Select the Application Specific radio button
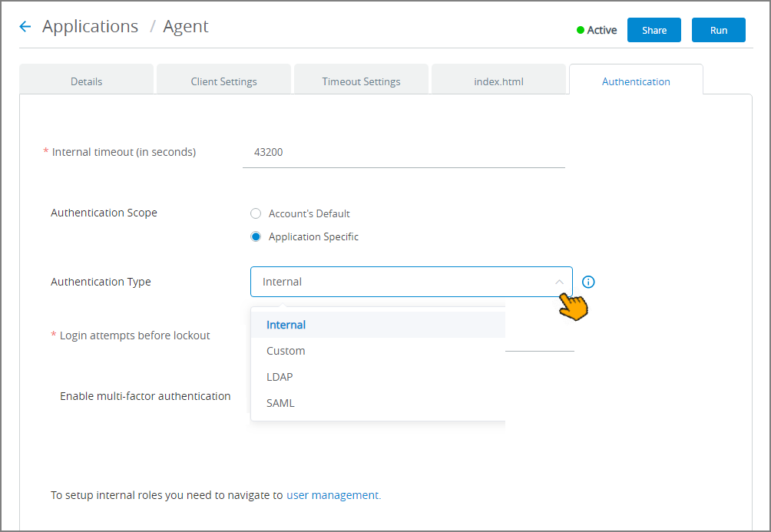 256,236
